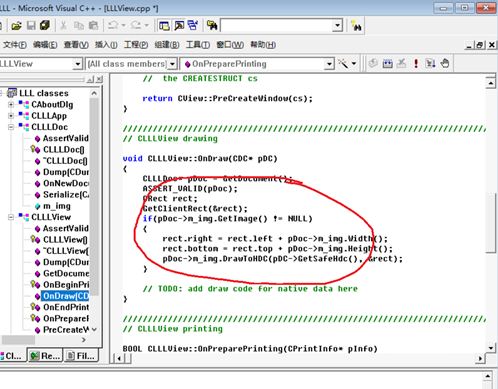Open the 查看(V) menu
This screenshot has height=389, width=498.
coord(76,45)
